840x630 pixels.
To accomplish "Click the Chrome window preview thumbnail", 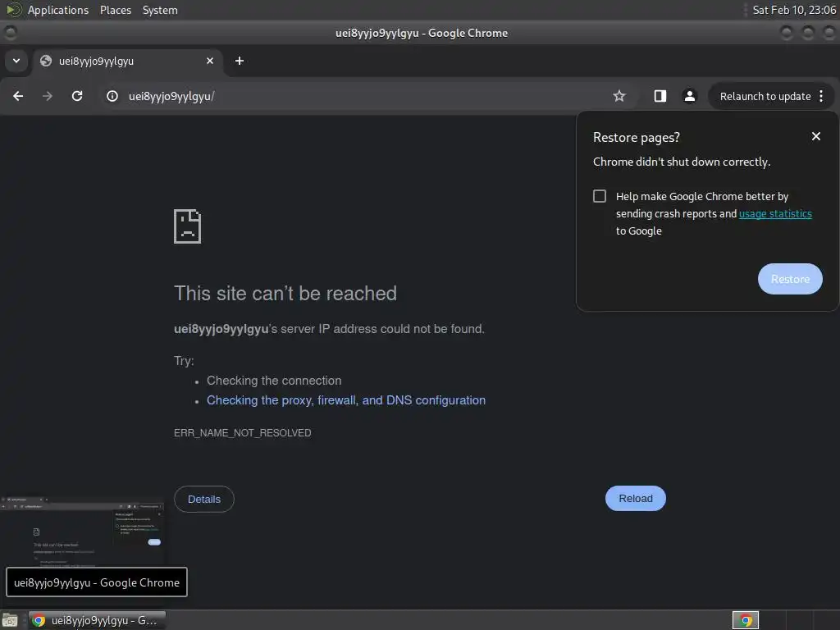I will point(82,531).
